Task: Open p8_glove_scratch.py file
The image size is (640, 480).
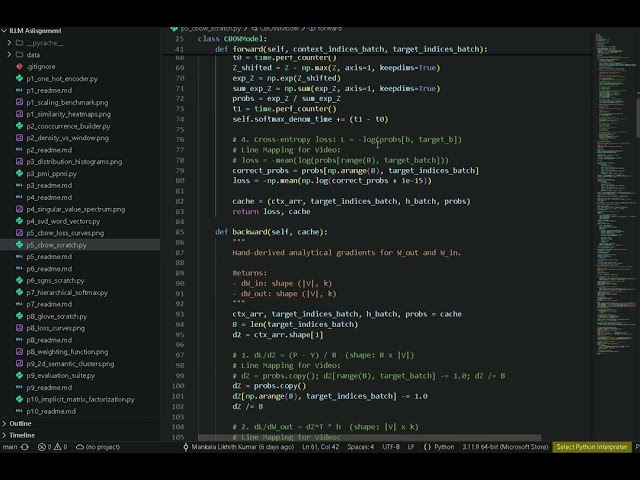Action: (57, 316)
